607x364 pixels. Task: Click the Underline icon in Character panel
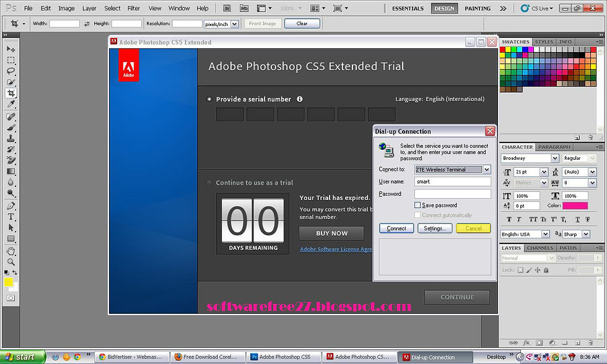click(577, 219)
